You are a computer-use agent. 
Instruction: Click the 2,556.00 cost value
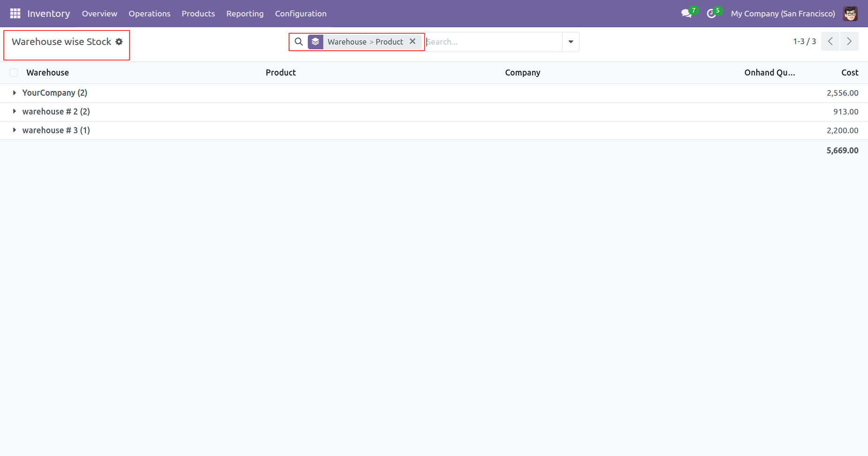click(842, 93)
